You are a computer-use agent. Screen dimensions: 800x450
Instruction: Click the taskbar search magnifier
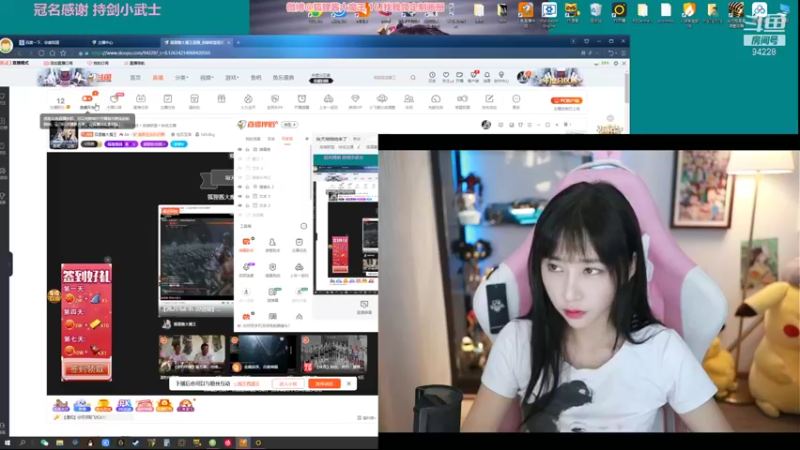coord(22,443)
